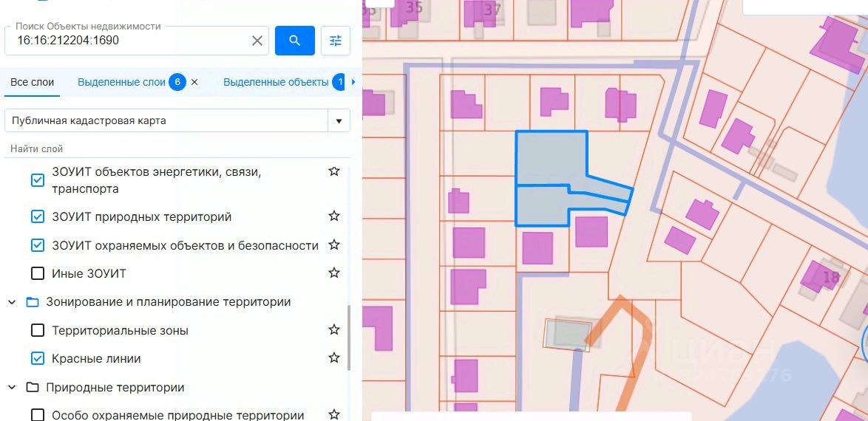Select the lower highlighted blue parcel
This screenshot has width=868, height=421.
[541, 206]
